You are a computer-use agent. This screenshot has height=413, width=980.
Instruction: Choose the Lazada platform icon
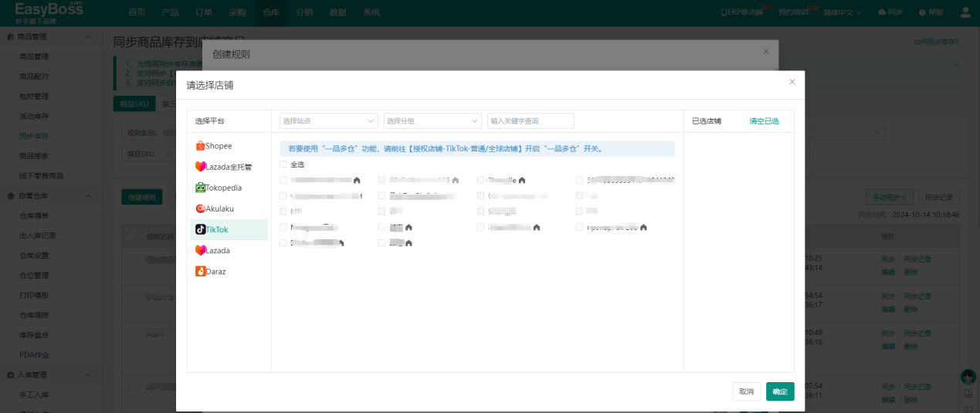[201, 251]
